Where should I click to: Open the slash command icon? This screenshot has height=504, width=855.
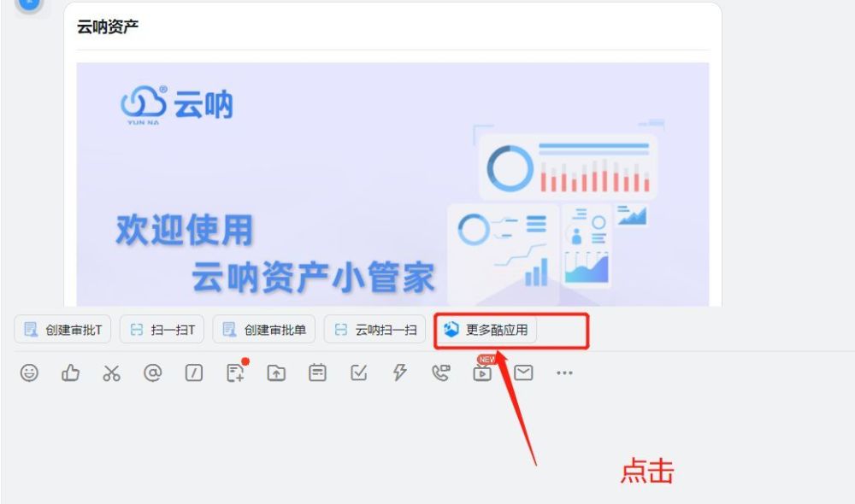click(x=194, y=373)
